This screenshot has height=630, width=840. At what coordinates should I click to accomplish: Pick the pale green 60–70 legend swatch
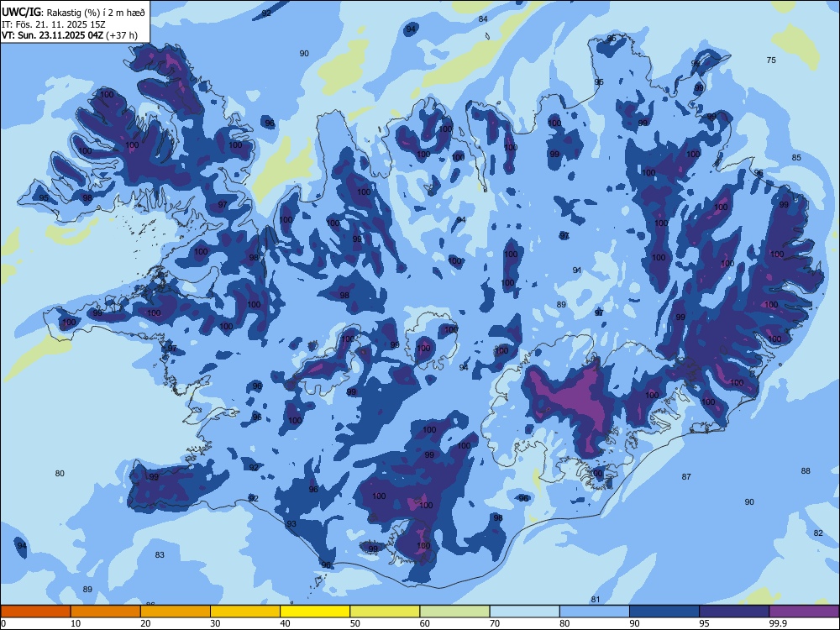pos(454,612)
